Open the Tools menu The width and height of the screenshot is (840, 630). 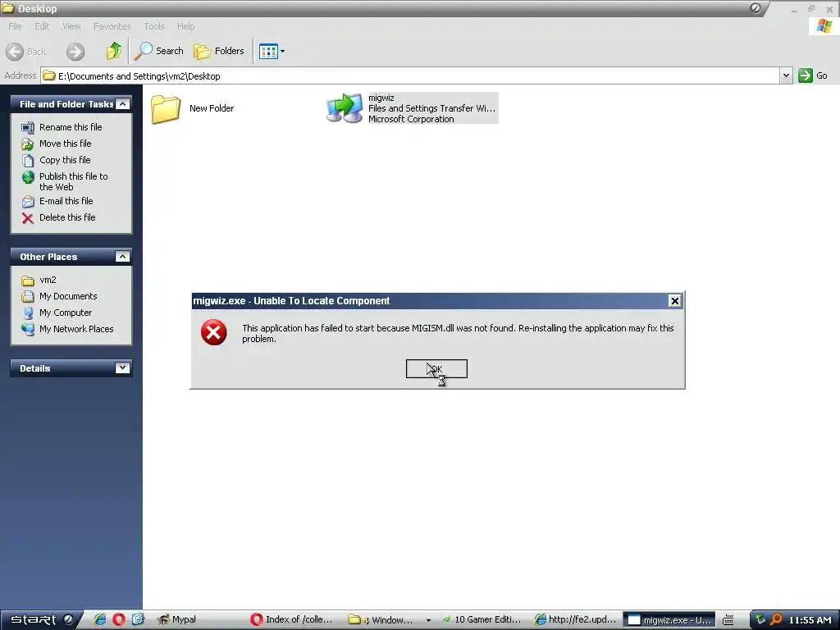(x=153, y=26)
